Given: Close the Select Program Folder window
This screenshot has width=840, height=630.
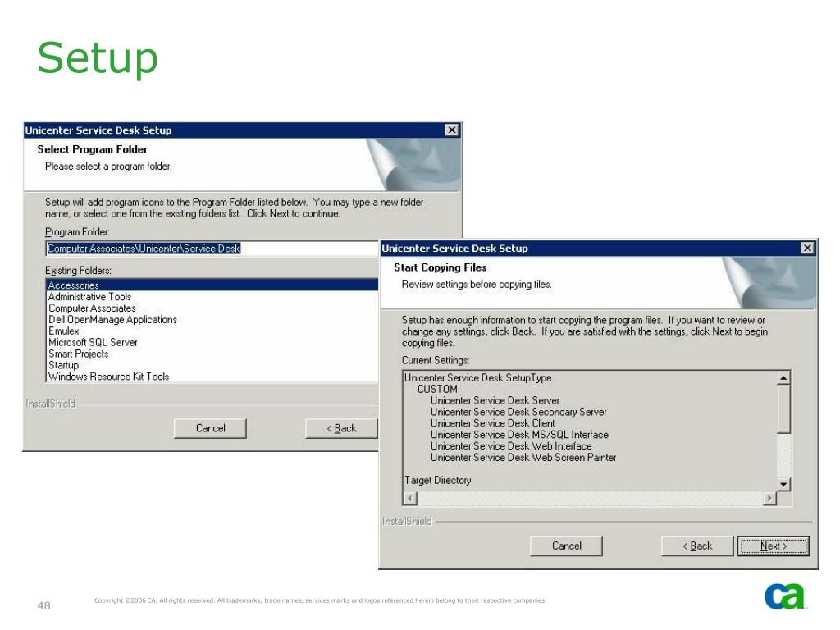Looking at the screenshot, I should (x=452, y=130).
